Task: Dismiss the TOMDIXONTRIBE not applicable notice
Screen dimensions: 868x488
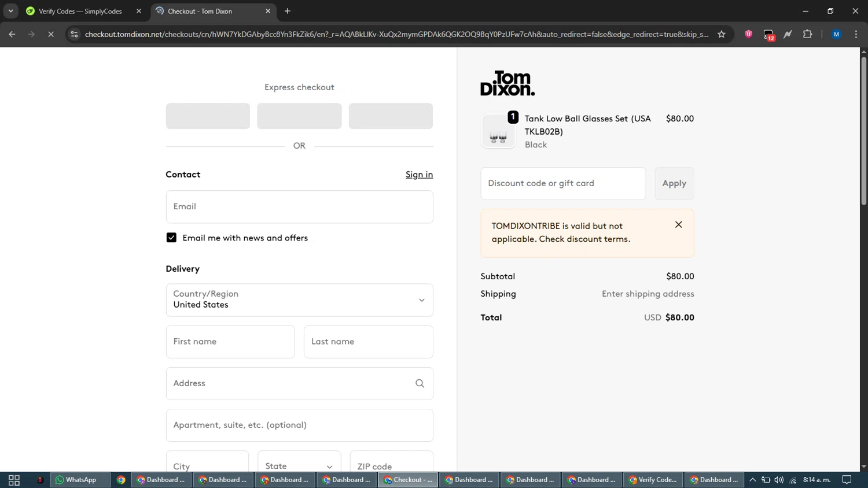Action: pos(679,225)
